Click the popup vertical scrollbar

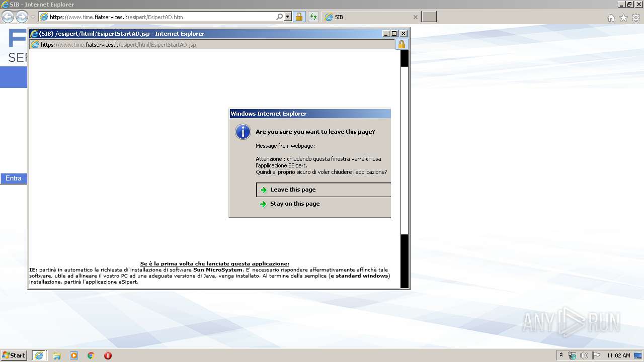[x=404, y=169]
